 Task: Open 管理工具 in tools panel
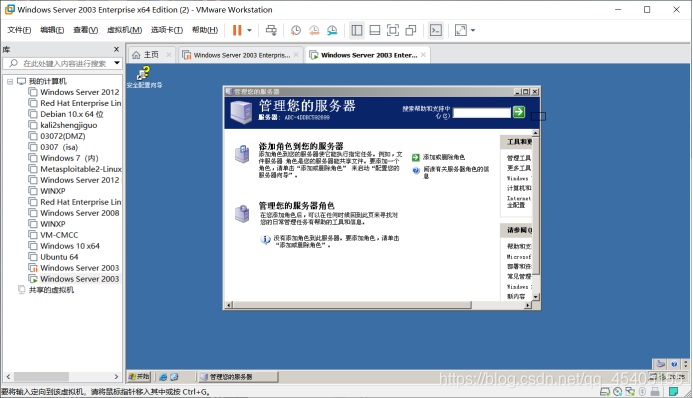point(519,158)
